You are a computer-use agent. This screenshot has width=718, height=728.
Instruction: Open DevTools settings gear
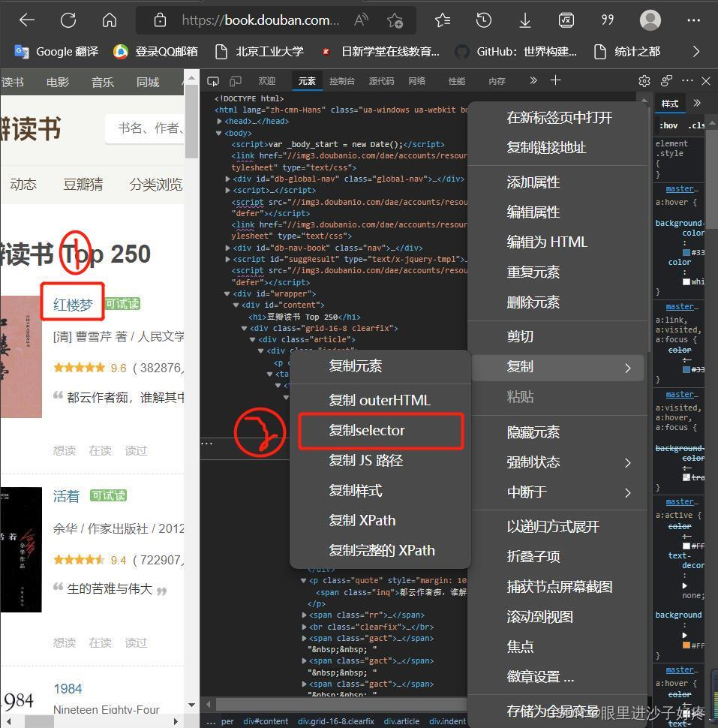point(644,81)
